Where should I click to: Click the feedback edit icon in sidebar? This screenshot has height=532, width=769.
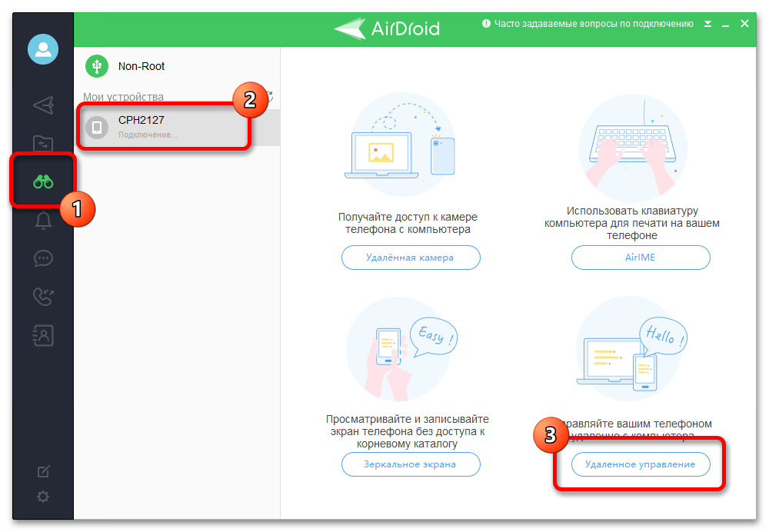point(43,471)
